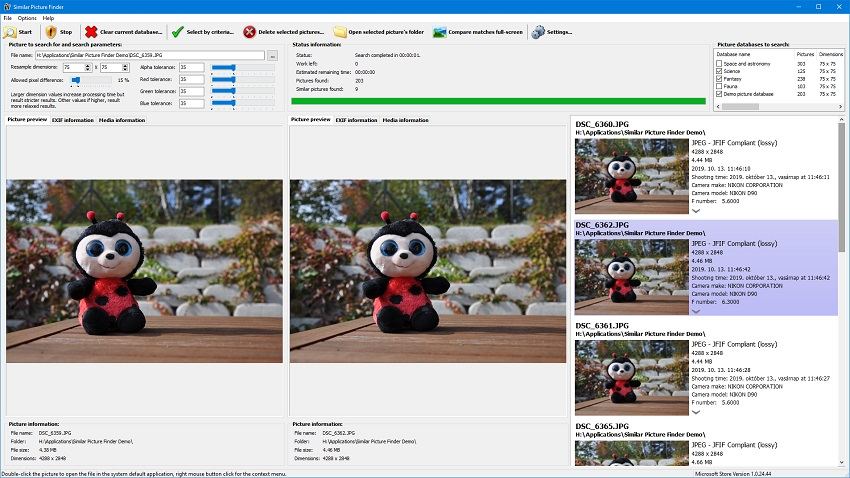The image size is (850, 478).
Task: Switch to left EXIF information tab
Action: 73,120
